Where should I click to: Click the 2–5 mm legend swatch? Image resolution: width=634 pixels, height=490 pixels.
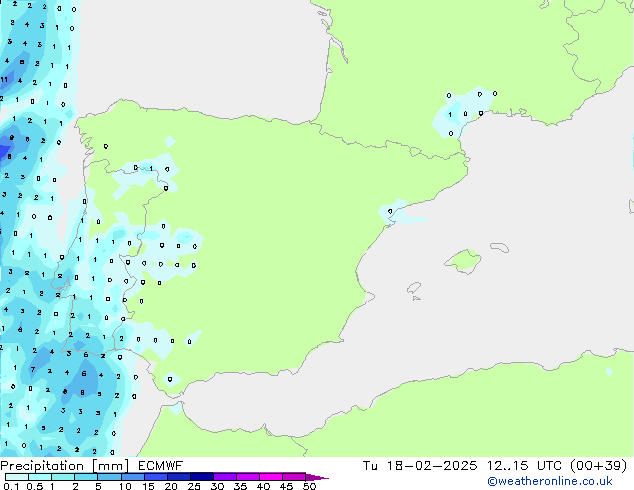(x=86, y=477)
